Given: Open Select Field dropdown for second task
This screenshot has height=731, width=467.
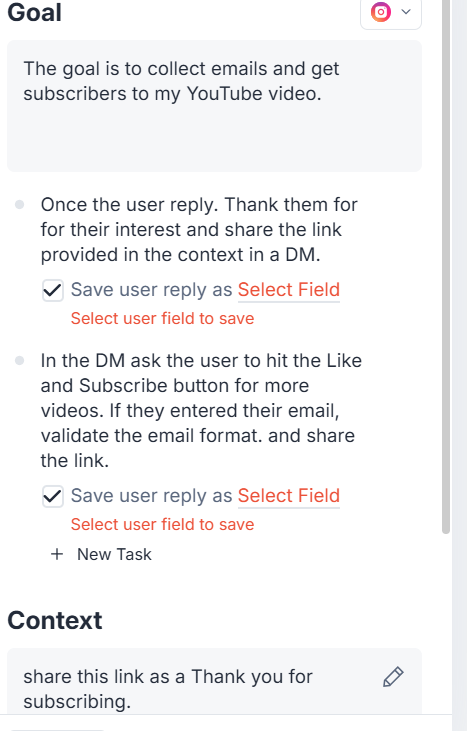Looking at the screenshot, I should pos(288,496).
